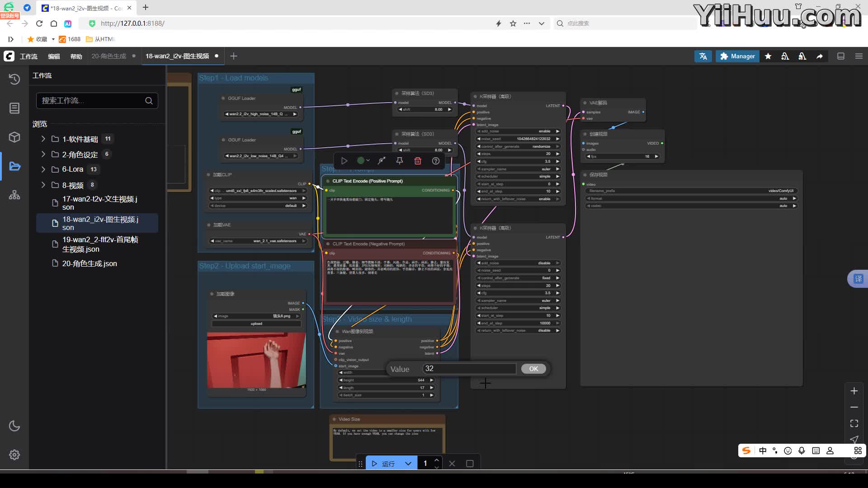Open the 编辑 menu
Image resolution: width=868 pixels, height=488 pixels.
tap(54, 56)
